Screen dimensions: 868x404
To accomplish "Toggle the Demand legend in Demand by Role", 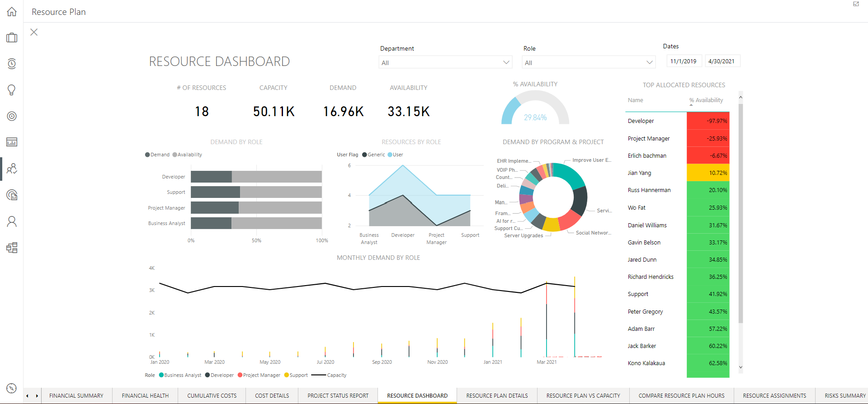I will [x=157, y=155].
